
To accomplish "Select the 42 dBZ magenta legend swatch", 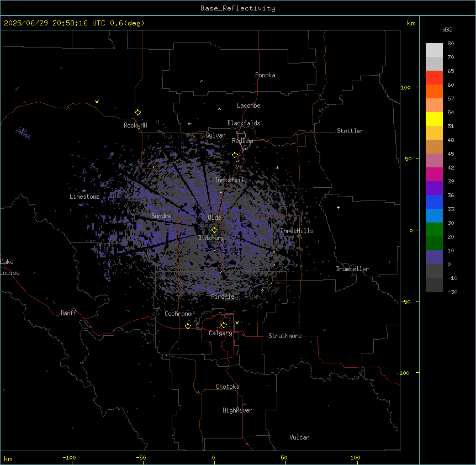I will pyautogui.click(x=434, y=174).
